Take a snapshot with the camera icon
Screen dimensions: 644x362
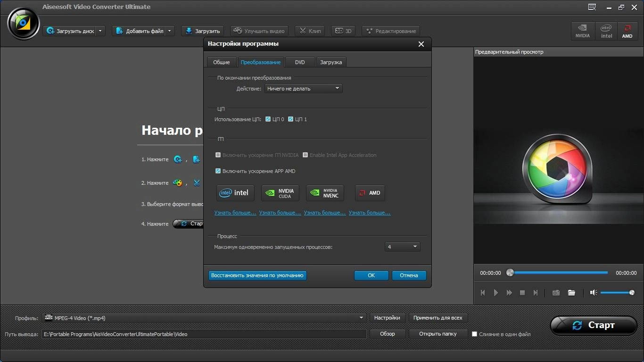click(556, 293)
